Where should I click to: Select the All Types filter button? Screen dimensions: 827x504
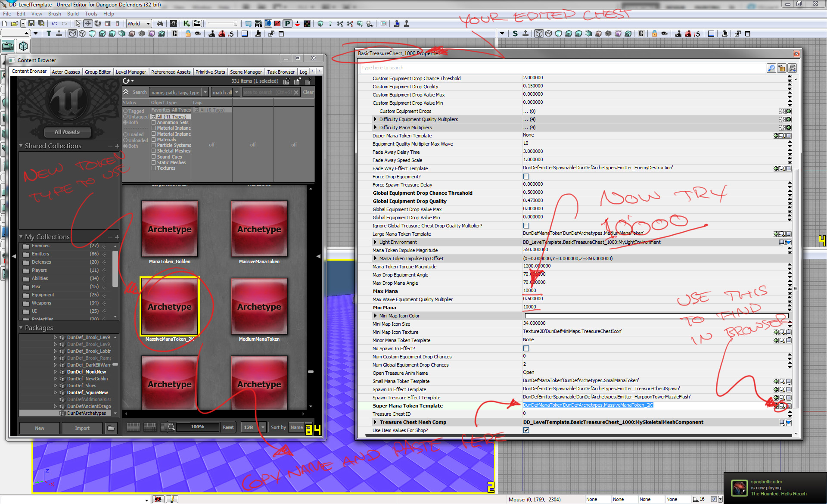(x=181, y=110)
